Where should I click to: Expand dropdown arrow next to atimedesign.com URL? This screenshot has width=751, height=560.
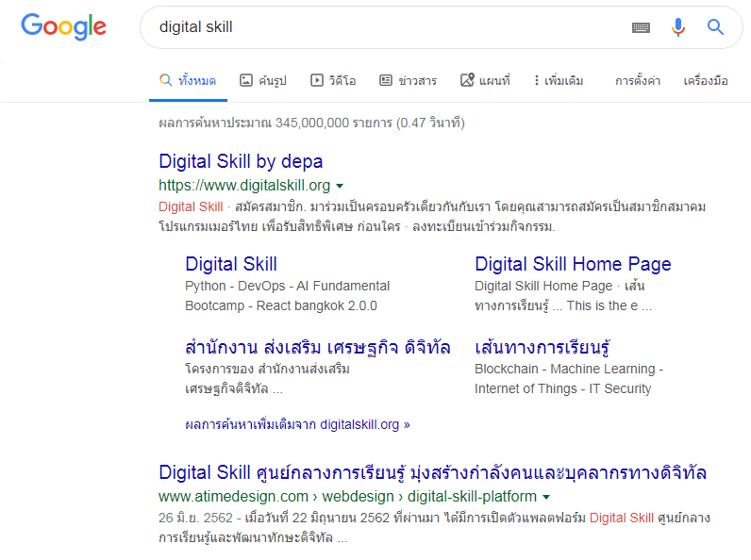tap(546, 497)
